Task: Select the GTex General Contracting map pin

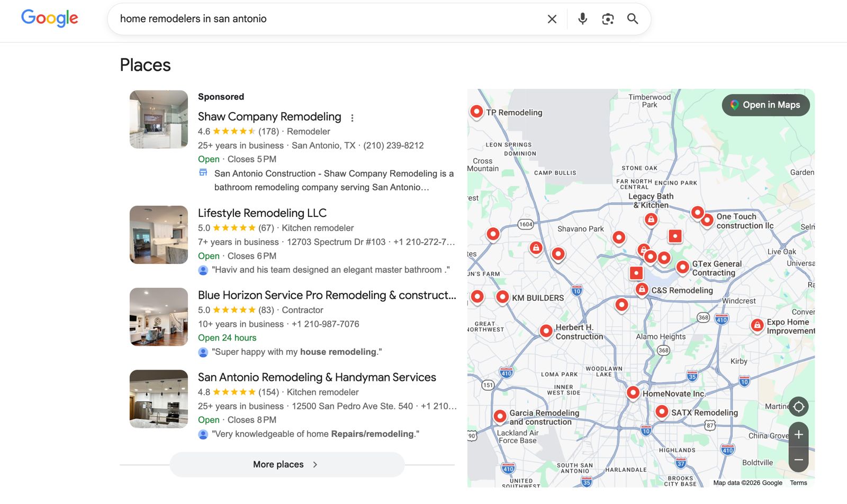Action: point(683,267)
